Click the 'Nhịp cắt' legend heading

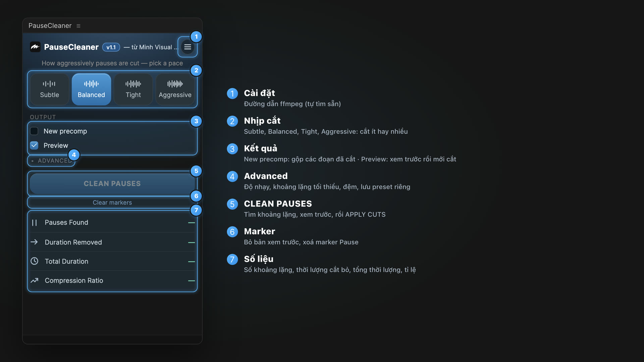[262, 121]
